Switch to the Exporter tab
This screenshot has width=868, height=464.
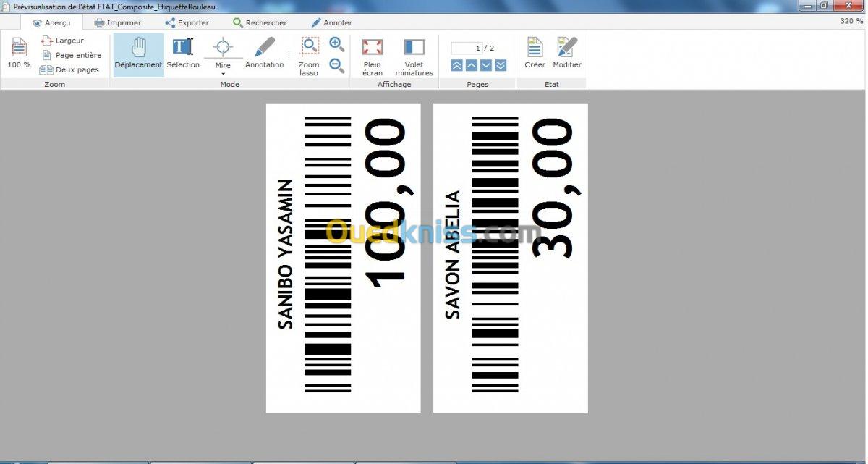(x=187, y=22)
